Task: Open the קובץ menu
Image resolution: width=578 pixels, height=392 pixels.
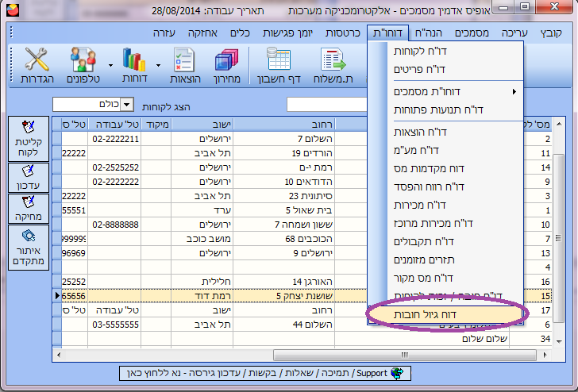Action: coord(551,33)
